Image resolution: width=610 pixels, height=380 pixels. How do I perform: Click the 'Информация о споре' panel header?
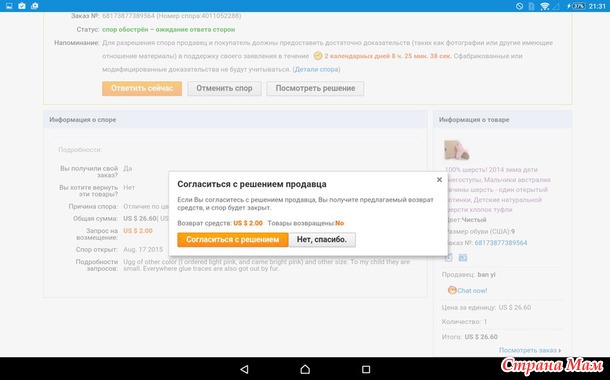[x=235, y=120]
